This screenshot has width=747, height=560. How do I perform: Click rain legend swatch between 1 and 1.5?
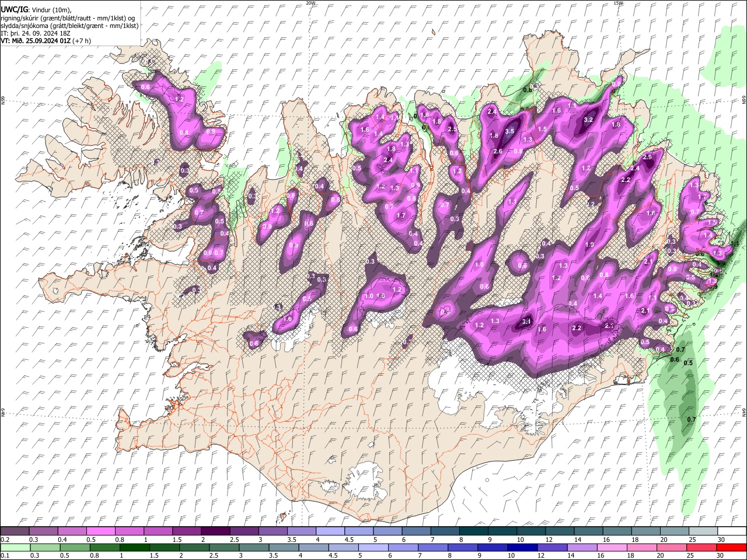click(134, 547)
